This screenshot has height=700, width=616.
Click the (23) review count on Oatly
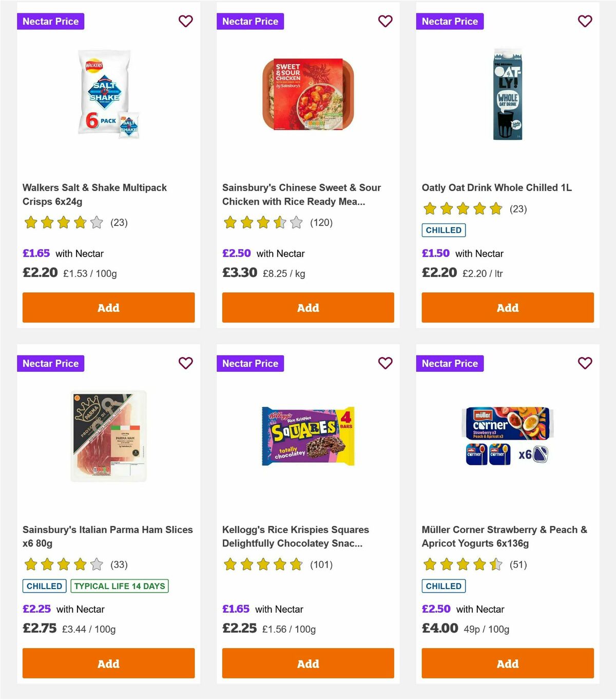tap(517, 209)
